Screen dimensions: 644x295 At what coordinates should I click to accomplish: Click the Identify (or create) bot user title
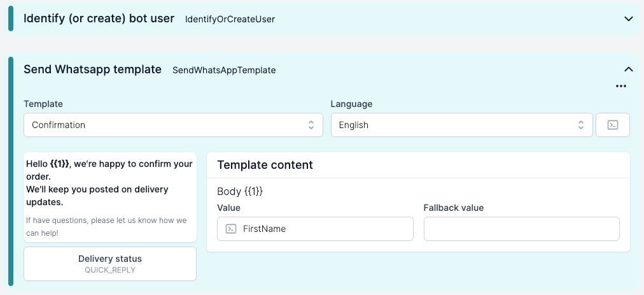99,18
